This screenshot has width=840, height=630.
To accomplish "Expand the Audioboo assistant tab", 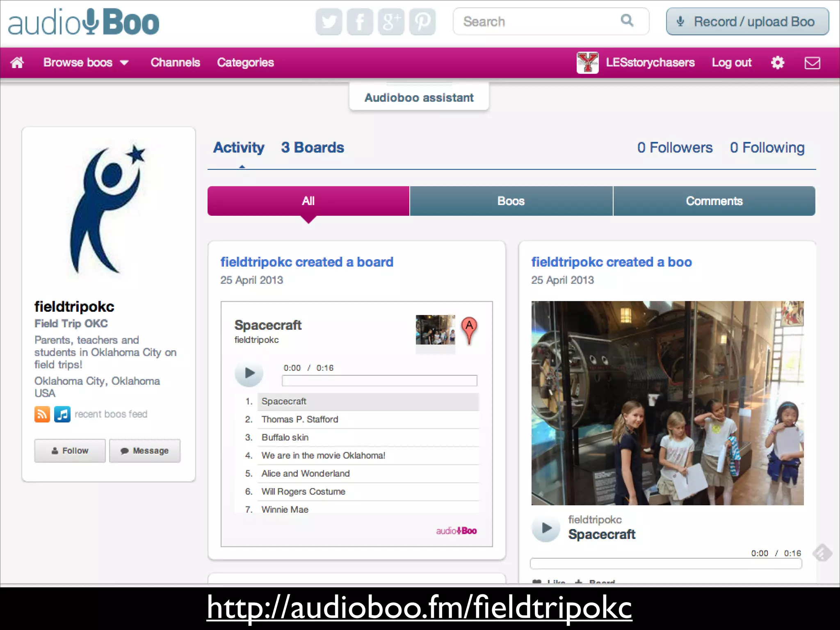I will click(419, 97).
